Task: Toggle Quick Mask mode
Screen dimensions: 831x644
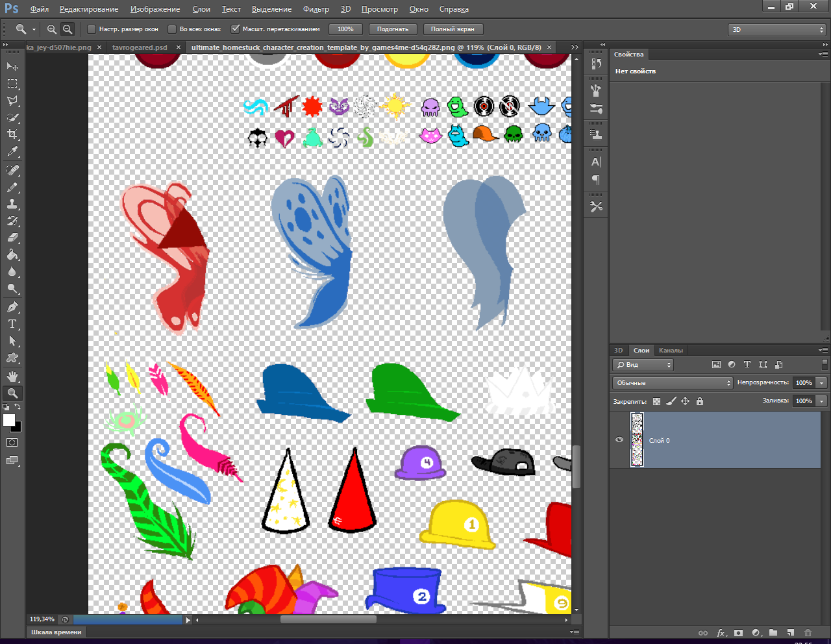Action: pos(12,443)
